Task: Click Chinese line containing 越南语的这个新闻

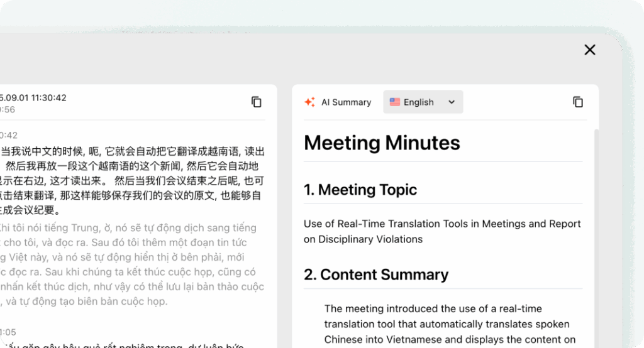Action: click(131, 166)
